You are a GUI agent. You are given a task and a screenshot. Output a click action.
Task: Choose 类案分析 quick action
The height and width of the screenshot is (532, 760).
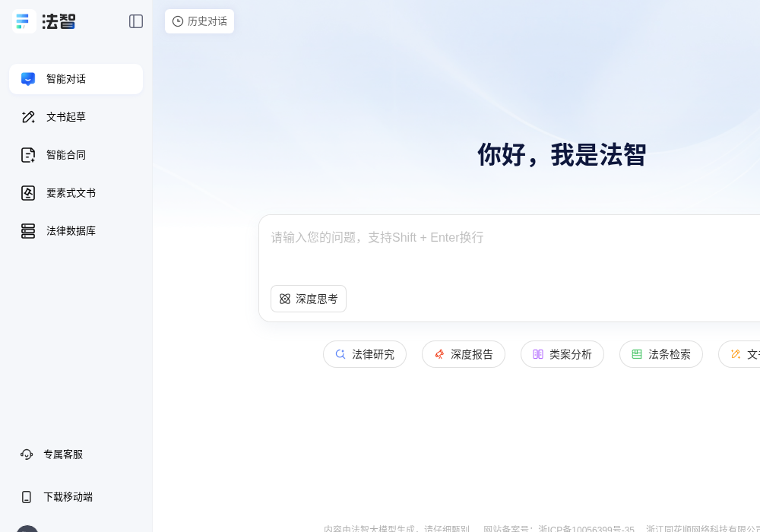[562, 354]
